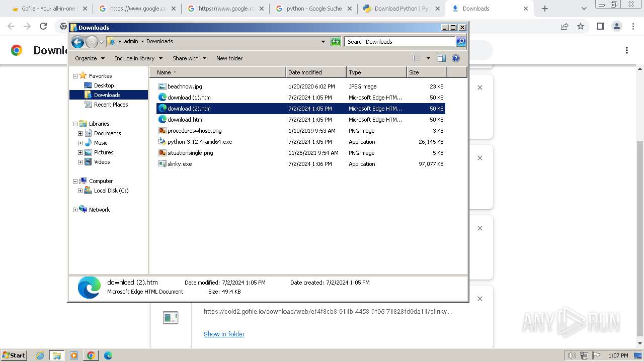Toggle the preview pane icon
This screenshot has height=362, width=644.
pos(442,58)
